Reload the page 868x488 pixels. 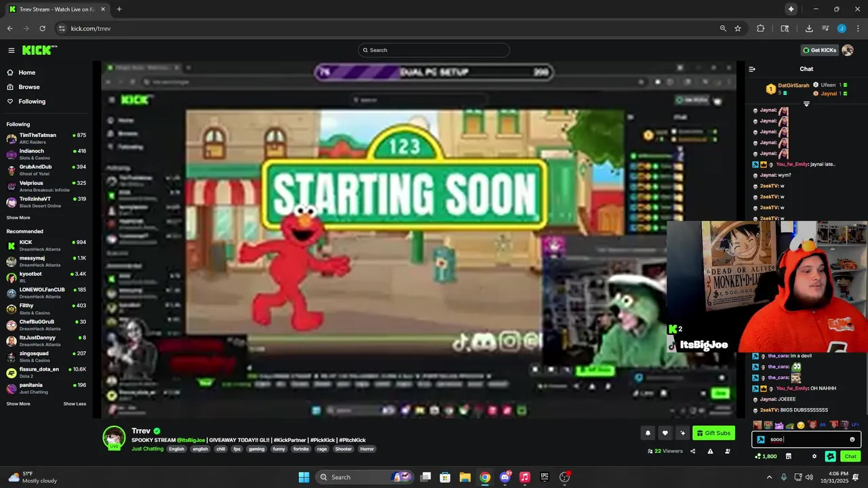[x=42, y=28]
